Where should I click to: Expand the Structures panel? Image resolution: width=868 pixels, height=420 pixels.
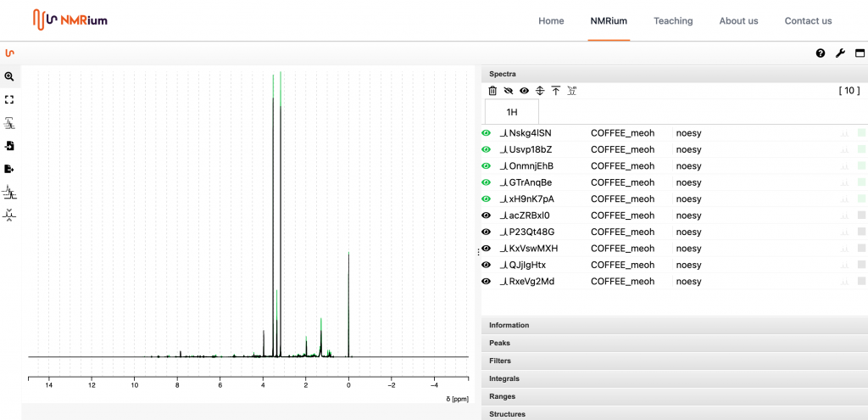tap(674, 413)
